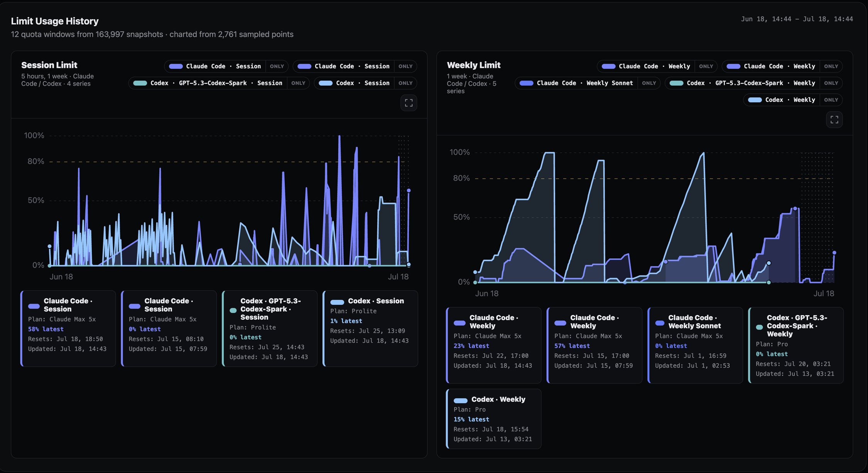The image size is (868, 473).
Task: Click "Resets: Jul 18, 15:54" text
Action: pyautogui.click(x=491, y=429)
